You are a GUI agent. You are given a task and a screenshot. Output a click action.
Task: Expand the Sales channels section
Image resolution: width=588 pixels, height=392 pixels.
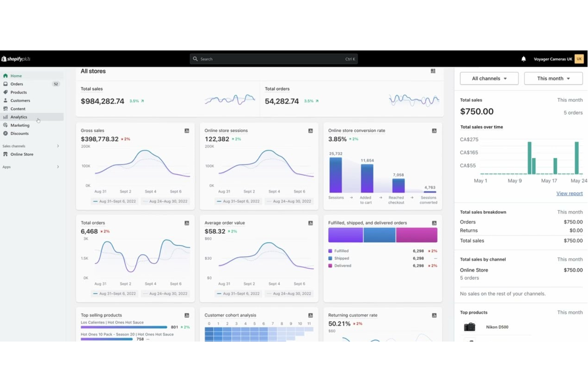(x=58, y=146)
